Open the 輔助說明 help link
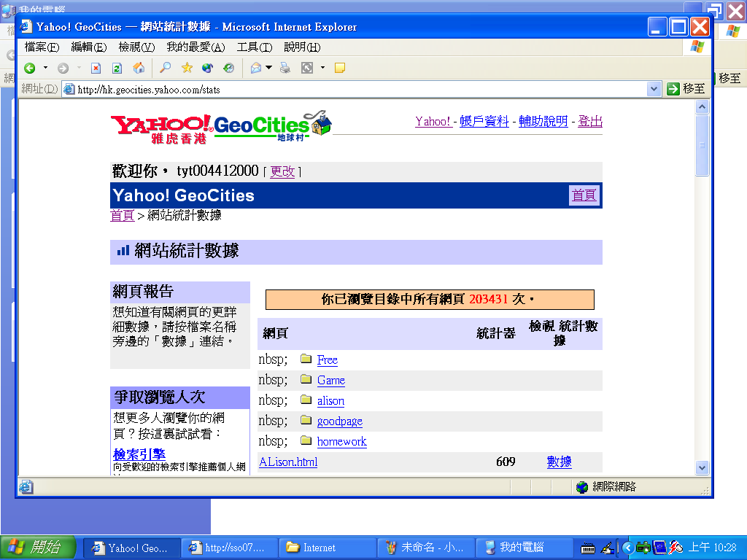The width and height of the screenshot is (747, 560). pyautogui.click(x=543, y=122)
